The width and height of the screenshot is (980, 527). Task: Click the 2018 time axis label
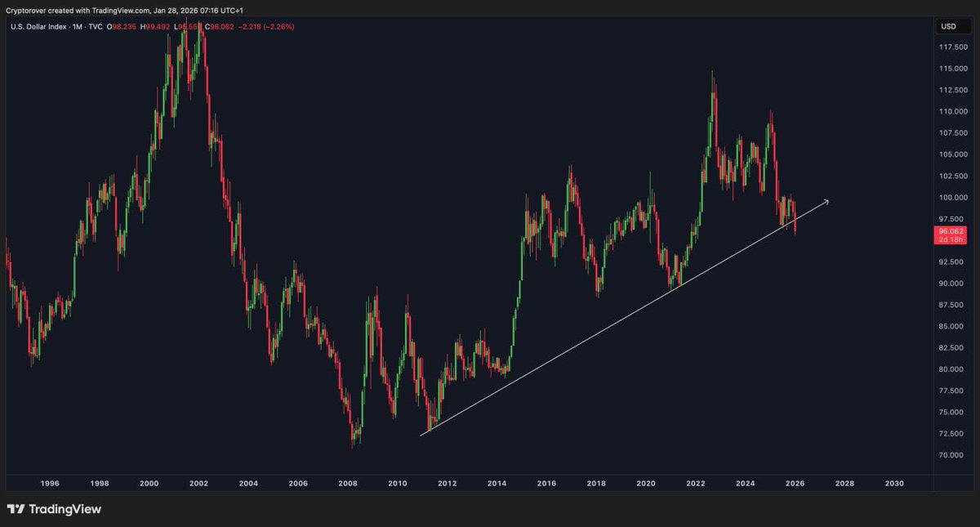596,484
